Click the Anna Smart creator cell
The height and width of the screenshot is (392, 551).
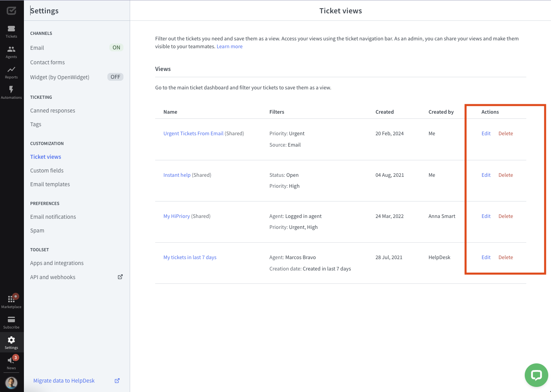(442, 216)
